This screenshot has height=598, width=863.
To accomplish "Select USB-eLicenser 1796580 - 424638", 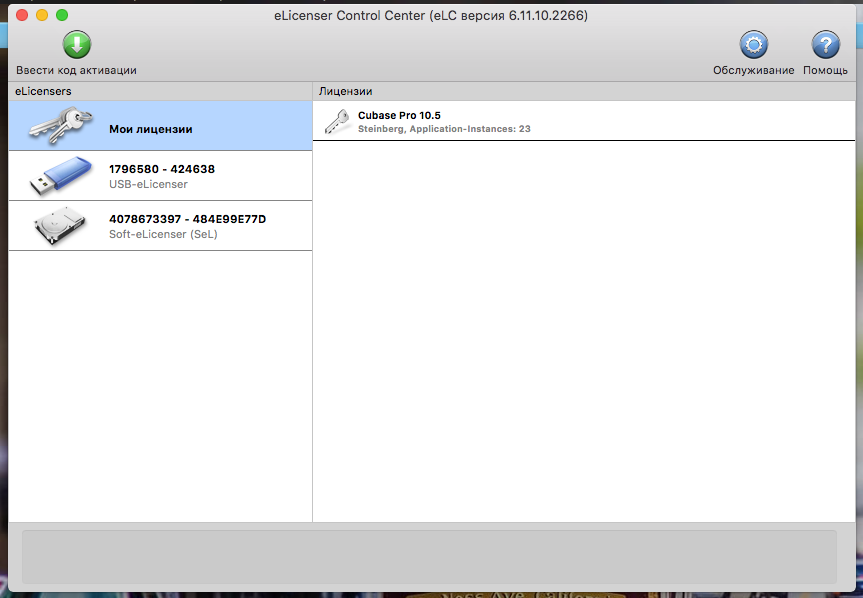I will pyautogui.click(x=160, y=175).
